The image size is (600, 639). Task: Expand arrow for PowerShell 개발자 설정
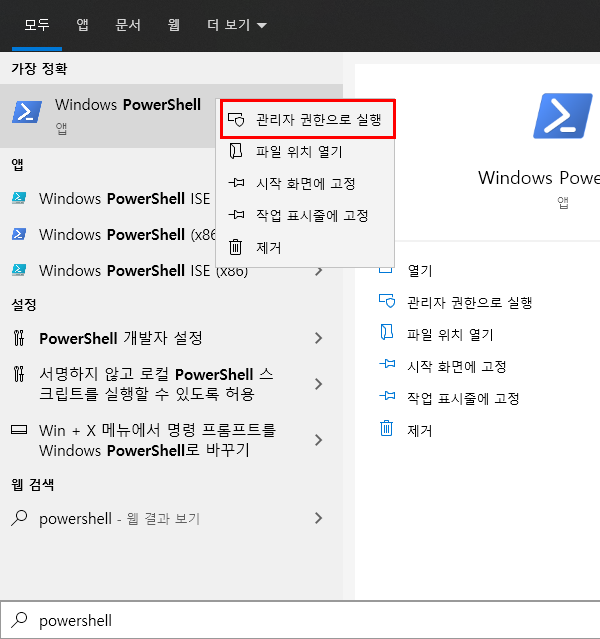pyautogui.click(x=319, y=338)
